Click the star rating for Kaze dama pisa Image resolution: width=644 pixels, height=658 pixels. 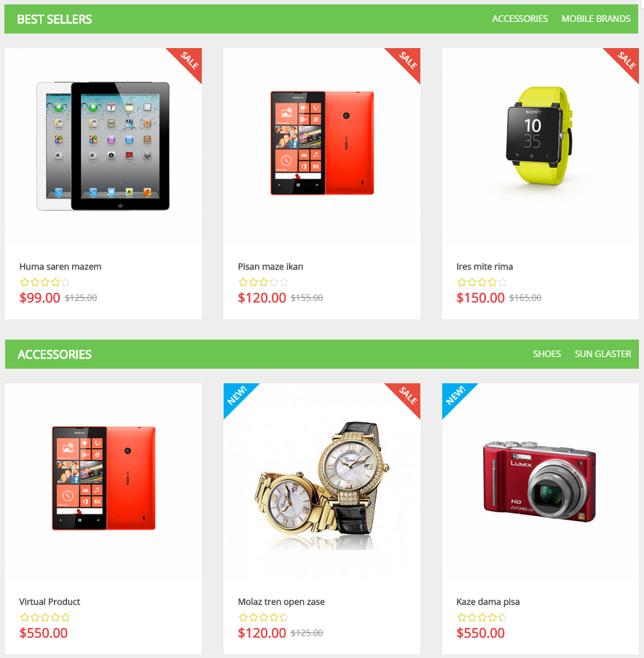tap(482, 618)
